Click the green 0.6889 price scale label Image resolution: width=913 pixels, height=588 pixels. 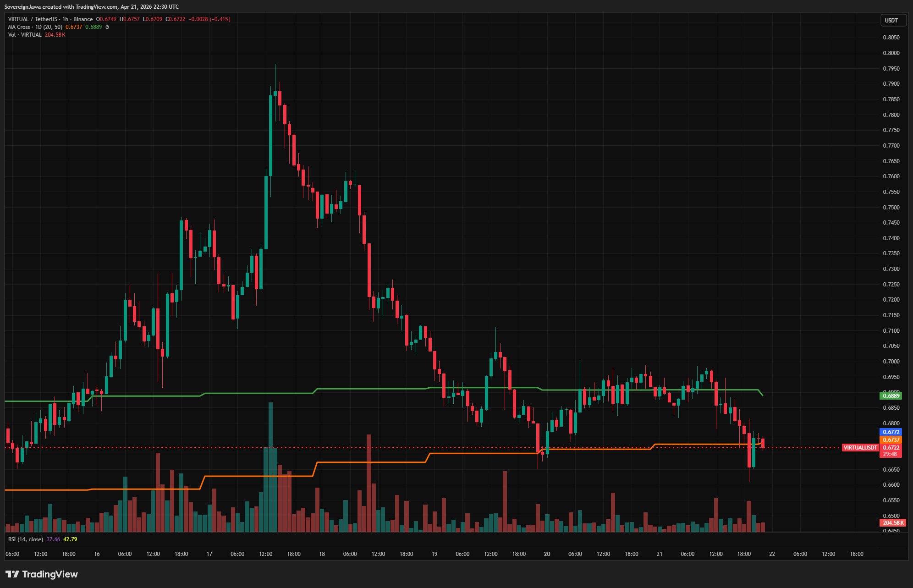(891, 396)
